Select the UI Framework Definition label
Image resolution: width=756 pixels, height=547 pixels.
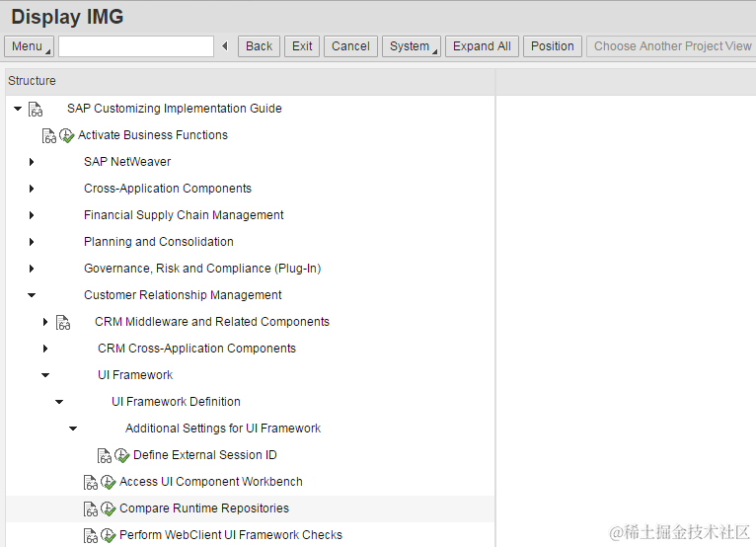coord(176,401)
